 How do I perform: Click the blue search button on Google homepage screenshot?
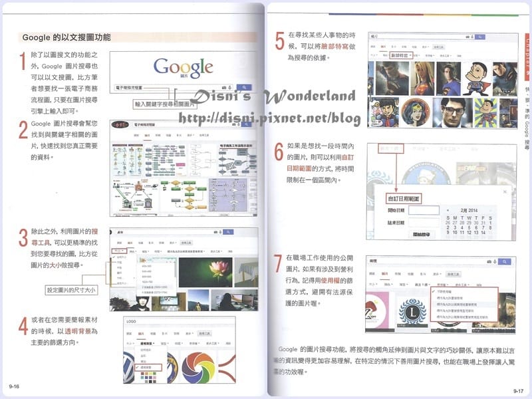(x=244, y=87)
